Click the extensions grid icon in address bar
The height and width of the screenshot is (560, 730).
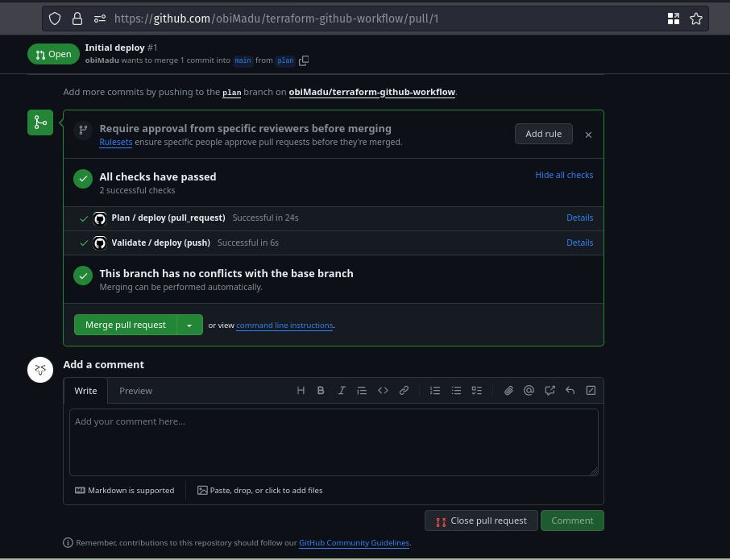coord(674,19)
